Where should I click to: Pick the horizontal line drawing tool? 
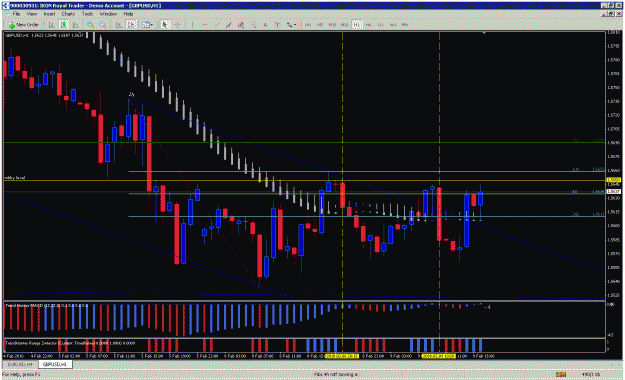pos(204,25)
